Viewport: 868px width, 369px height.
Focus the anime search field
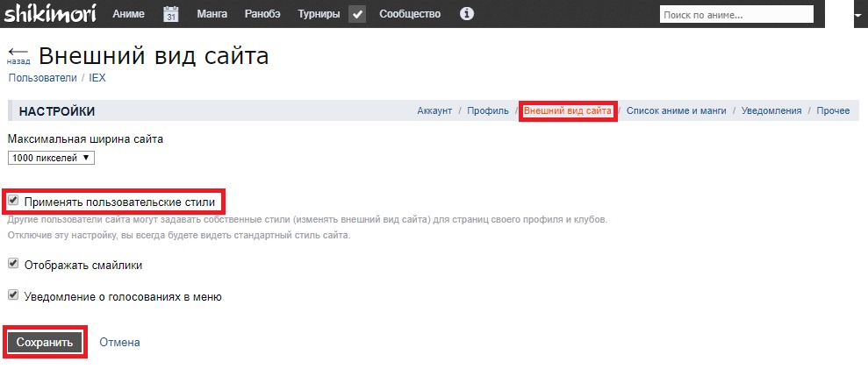(740, 15)
